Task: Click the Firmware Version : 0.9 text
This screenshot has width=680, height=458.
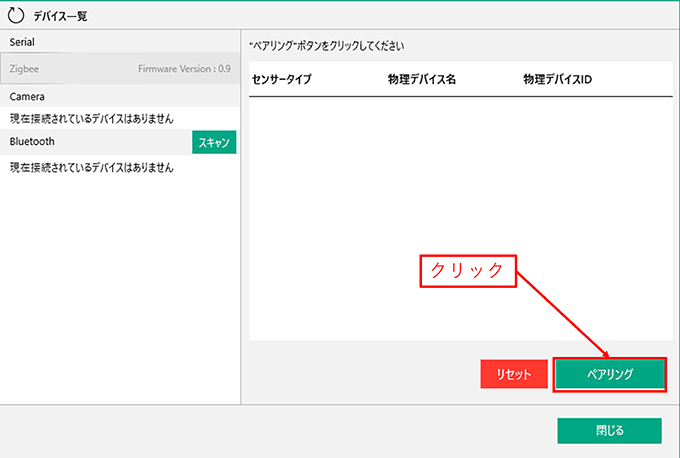Action: [x=184, y=69]
